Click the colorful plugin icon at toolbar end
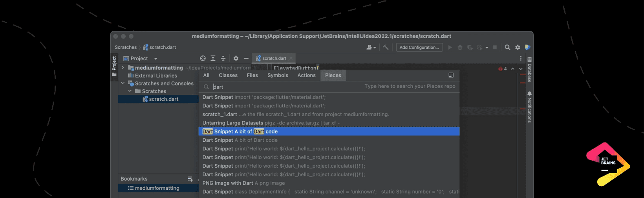 pos(527,47)
